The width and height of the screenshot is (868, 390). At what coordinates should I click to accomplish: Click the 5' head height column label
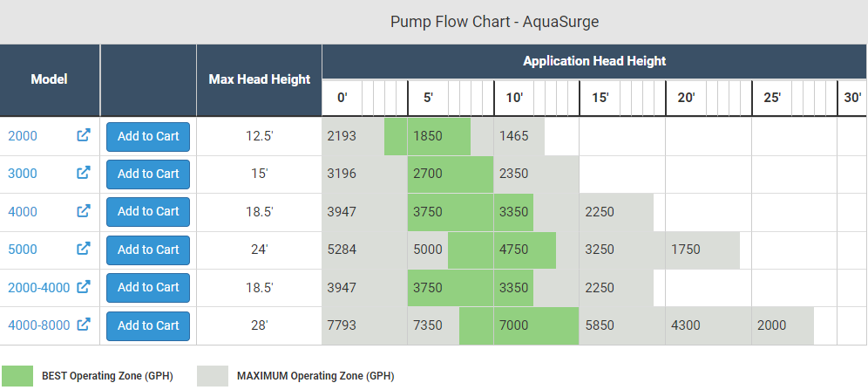pos(429,98)
